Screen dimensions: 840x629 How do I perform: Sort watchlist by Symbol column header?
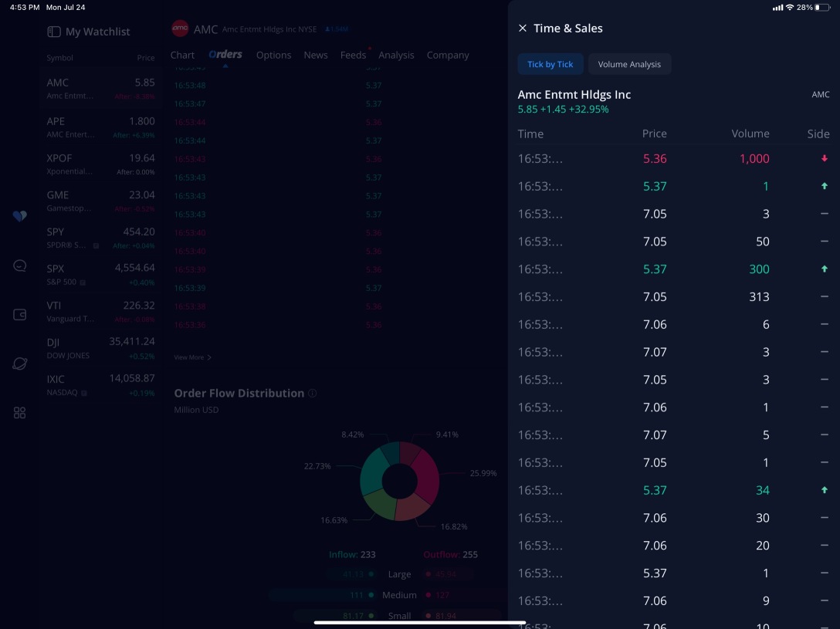[x=60, y=58]
